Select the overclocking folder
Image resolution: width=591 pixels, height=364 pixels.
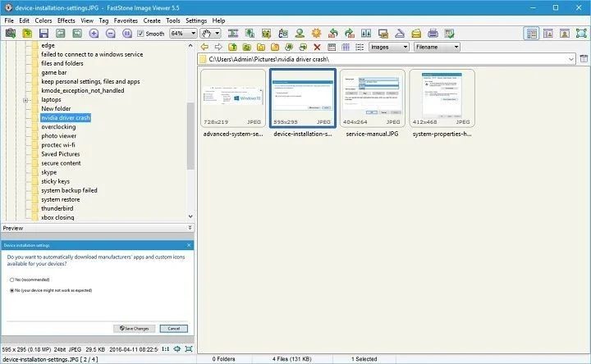click(58, 127)
